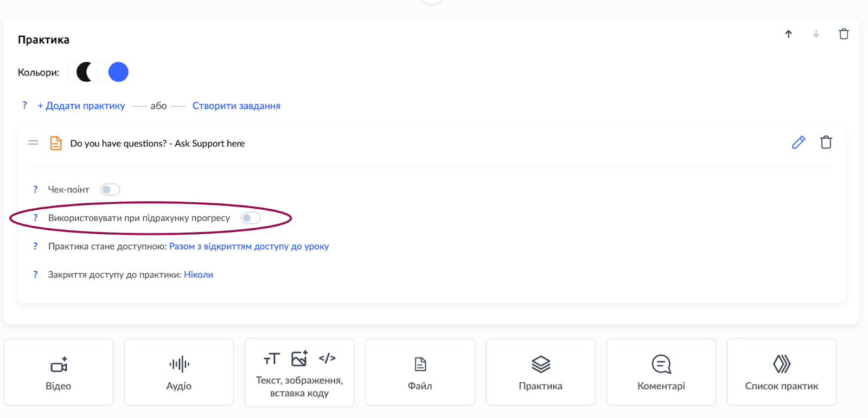
Task: Click help icon for Закриття доступу до практики
Action: 35,275
